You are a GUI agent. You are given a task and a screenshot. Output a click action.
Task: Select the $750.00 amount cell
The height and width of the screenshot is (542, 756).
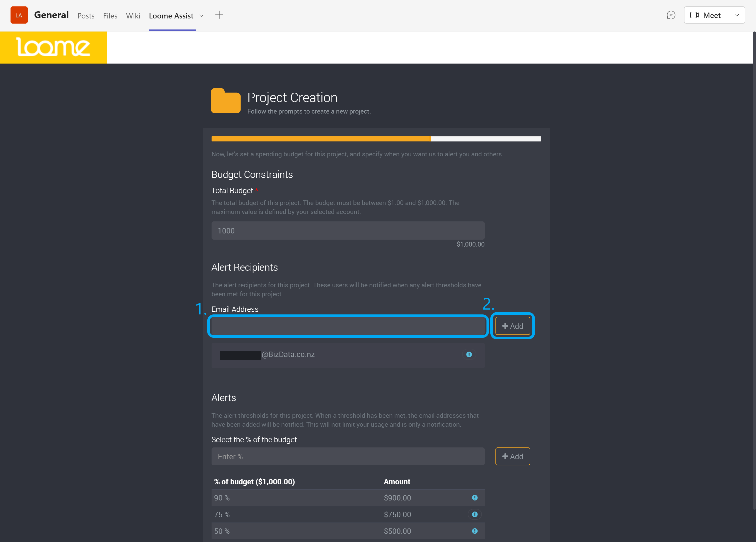pyautogui.click(x=397, y=514)
